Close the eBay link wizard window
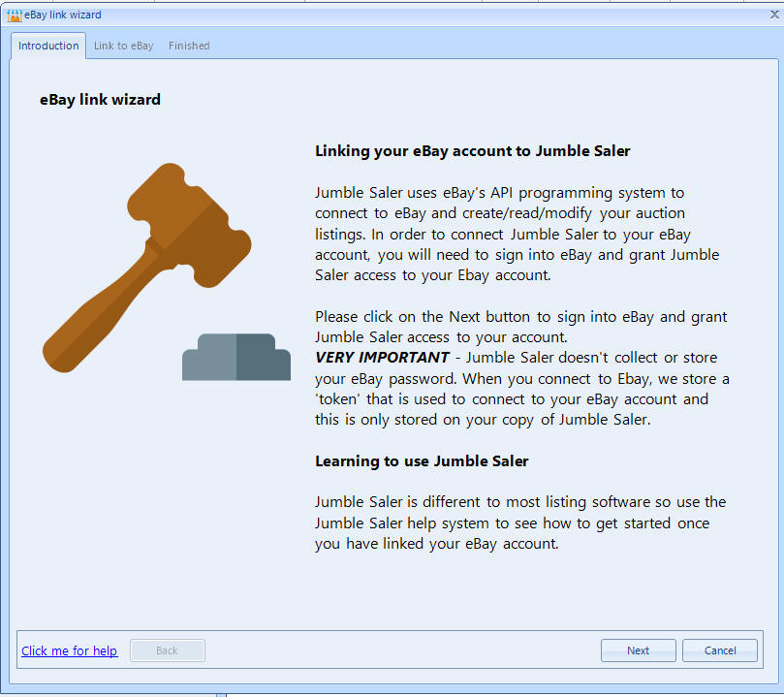The height and width of the screenshot is (697, 784). point(774,15)
